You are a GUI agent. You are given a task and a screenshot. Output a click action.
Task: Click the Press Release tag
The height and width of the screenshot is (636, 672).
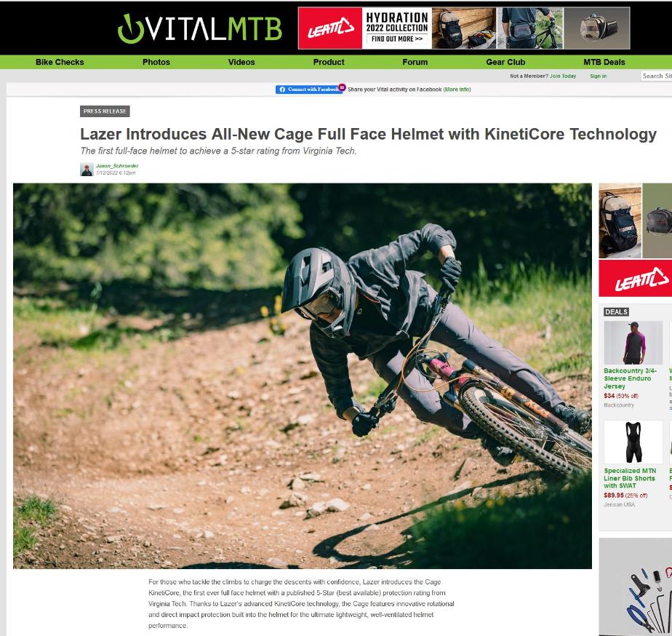tap(105, 111)
